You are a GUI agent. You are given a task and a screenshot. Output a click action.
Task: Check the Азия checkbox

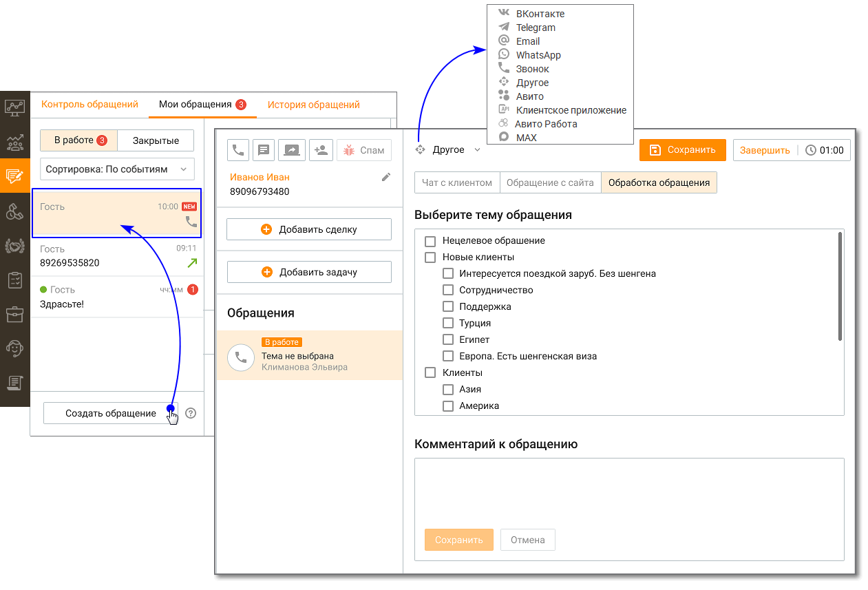(447, 390)
